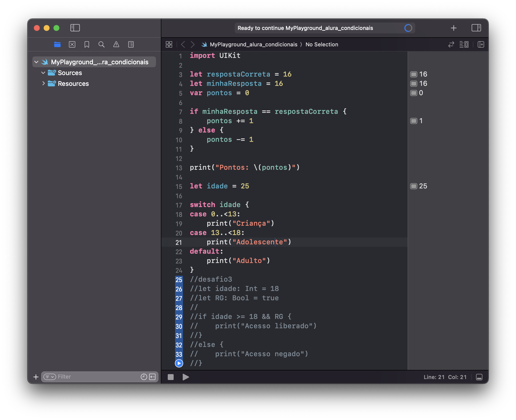Toggle the debug area button
This screenshot has height=420, width=516.
479,377
